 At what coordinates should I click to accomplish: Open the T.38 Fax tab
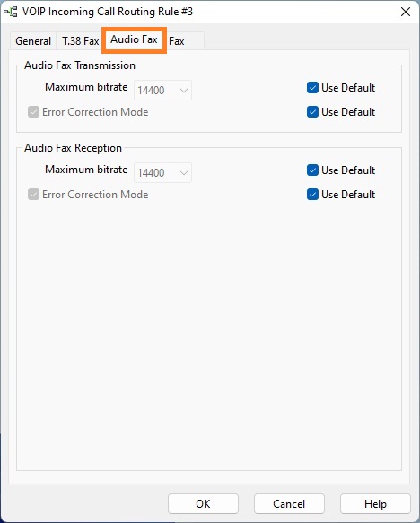coord(81,41)
